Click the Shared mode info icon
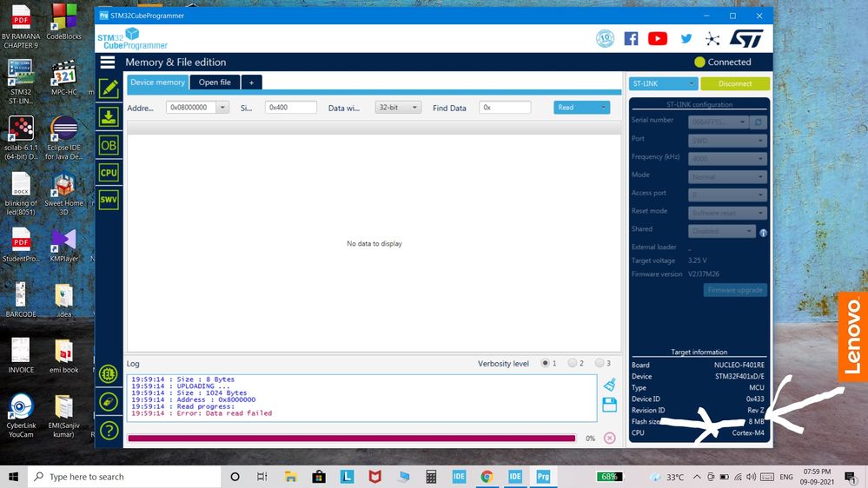The height and width of the screenshot is (488, 868). pyautogui.click(x=763, y=233)
